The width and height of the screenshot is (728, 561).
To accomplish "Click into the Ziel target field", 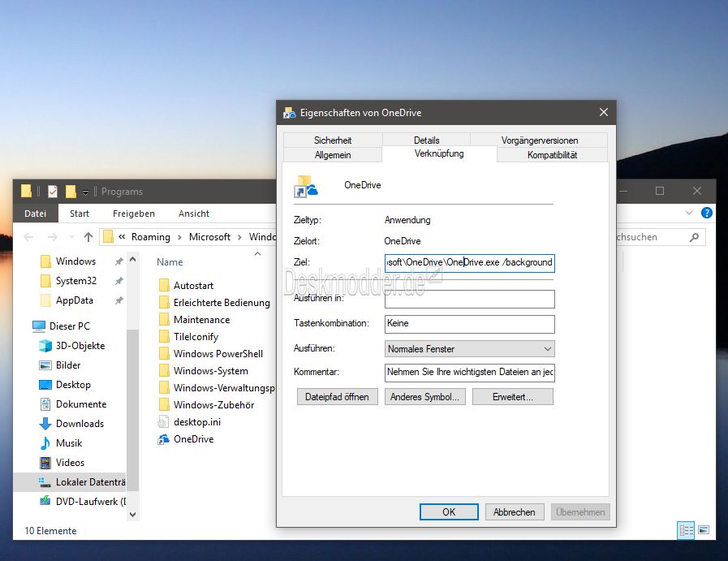I will [x=470, y=262].
